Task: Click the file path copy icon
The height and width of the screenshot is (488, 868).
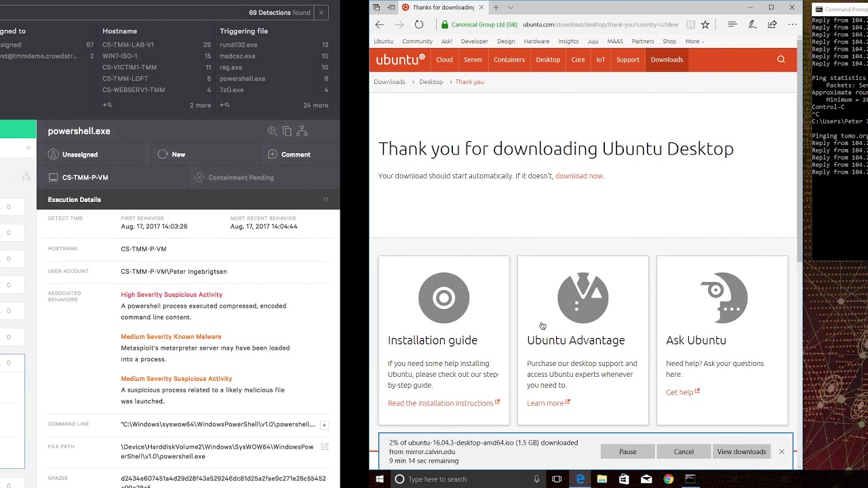Action: click(325, 447)
